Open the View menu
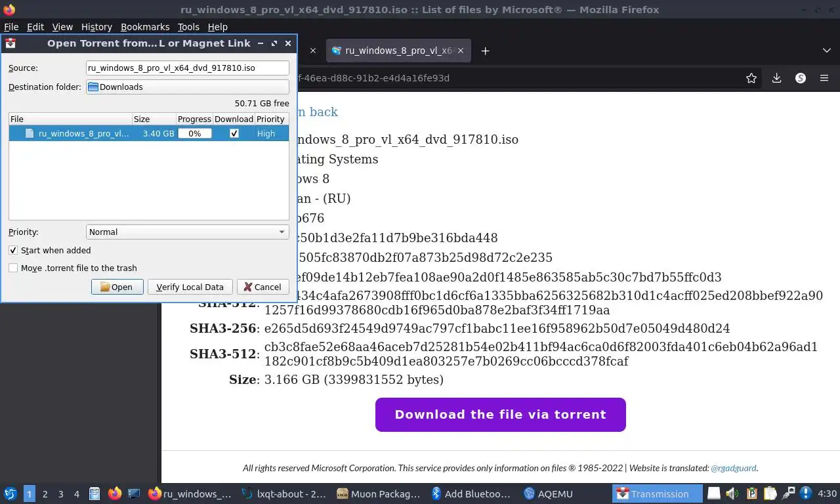The image size is (840, 504). tap(62, 27)
